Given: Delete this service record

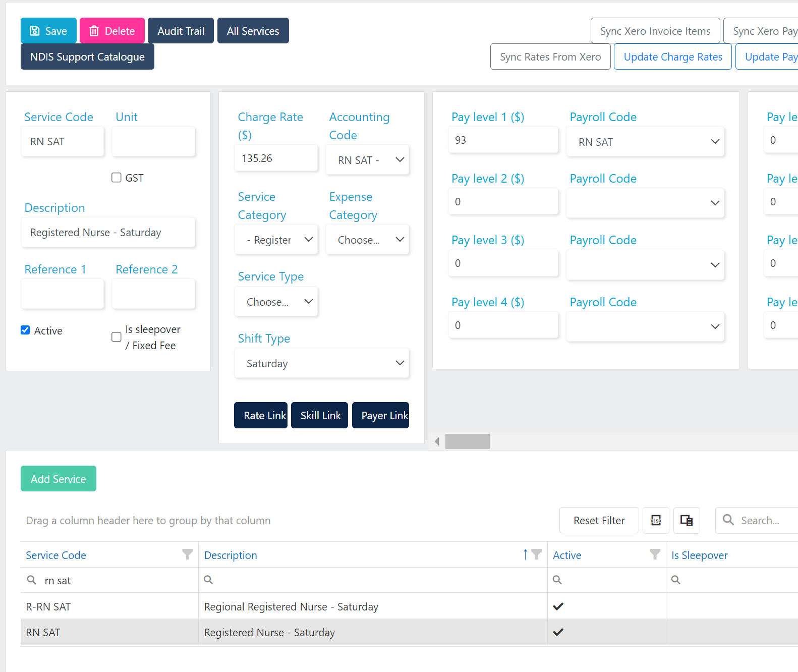Looking at the screenshot, I should click(112, 31).
